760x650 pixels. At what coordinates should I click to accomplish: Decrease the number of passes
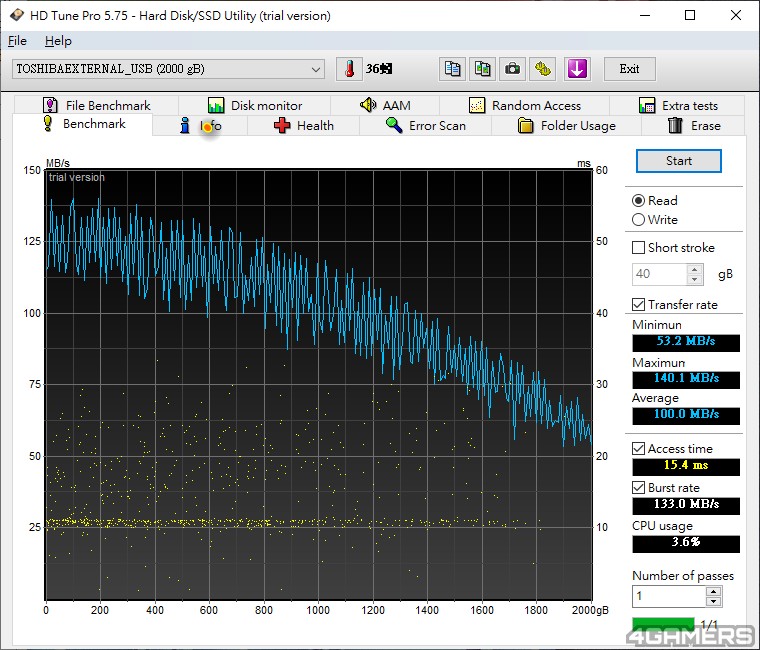pyautogui.click(x=713, y=602)
